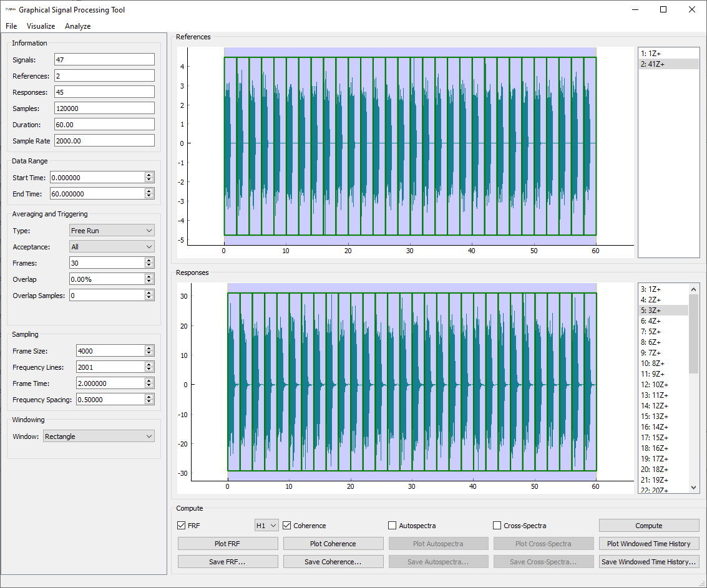Open the Window type dropdown
The width and height of the screenshot is (707, 588).
99,436
